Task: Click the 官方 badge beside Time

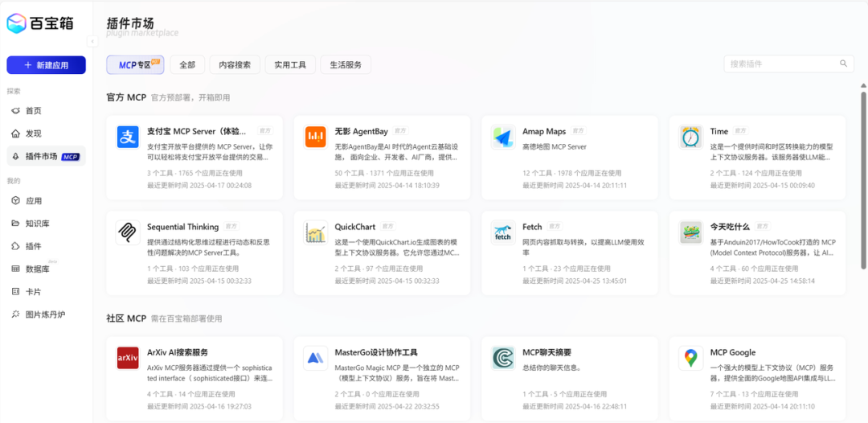Action: pyautogui.click(x=740, y=131)
